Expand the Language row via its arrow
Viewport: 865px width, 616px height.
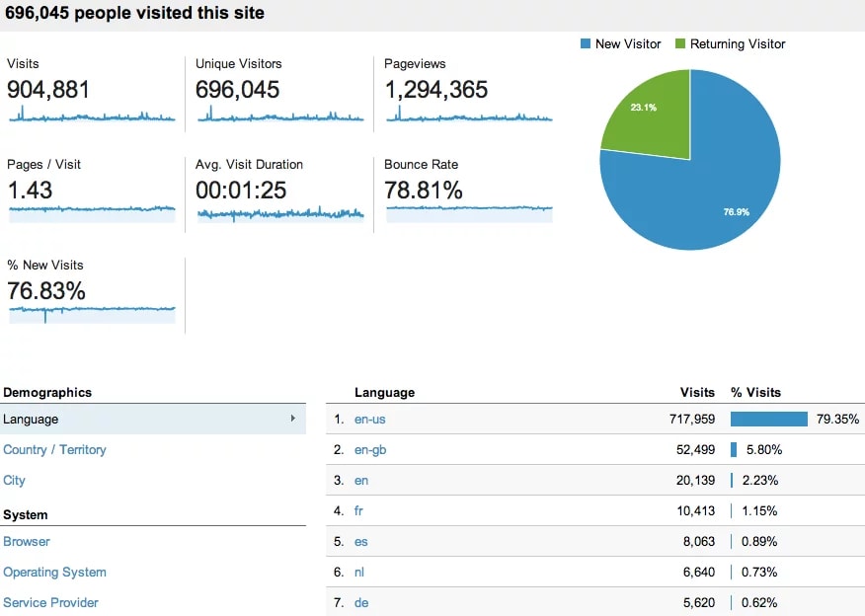(293, 419)
